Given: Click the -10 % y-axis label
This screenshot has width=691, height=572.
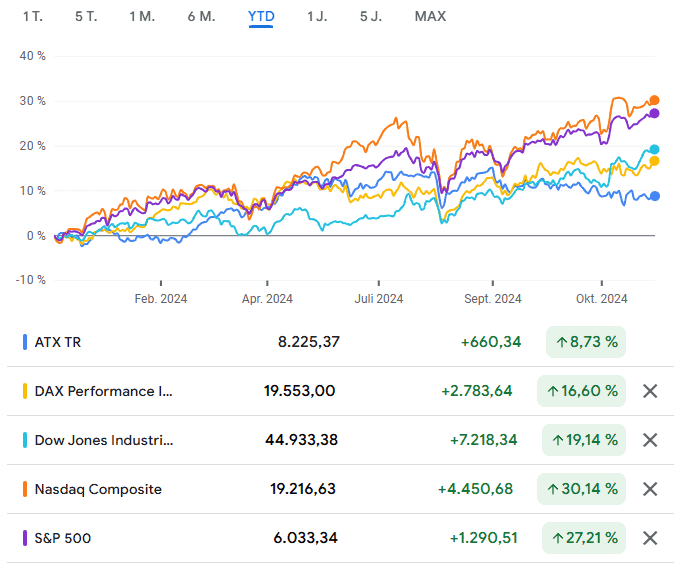Looking at the screenshot, I should [x=30, y=280].
